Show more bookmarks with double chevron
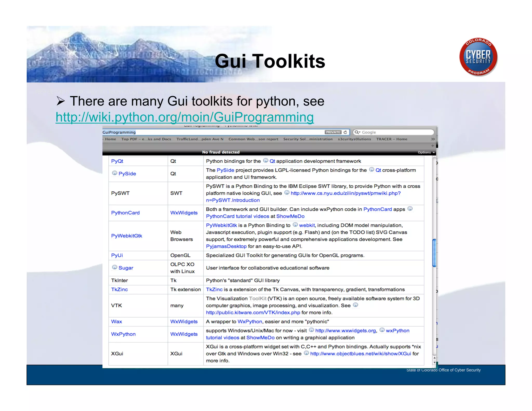Viewport: 532px width, 411px height. (433, 139)
